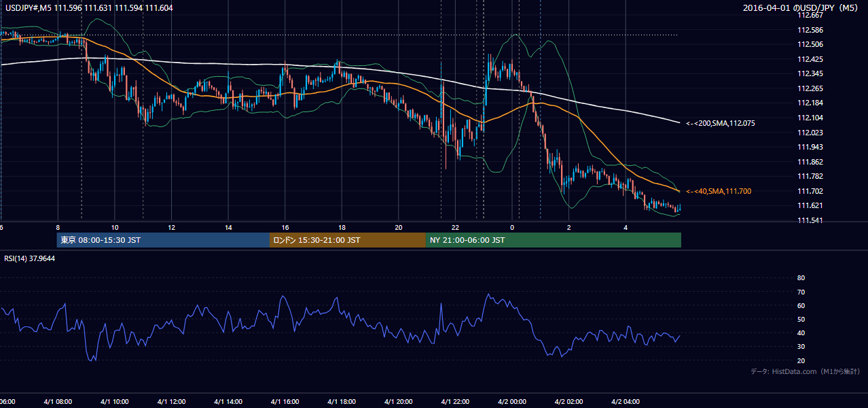Click the 111.541 price axis value

pos(810,221)
